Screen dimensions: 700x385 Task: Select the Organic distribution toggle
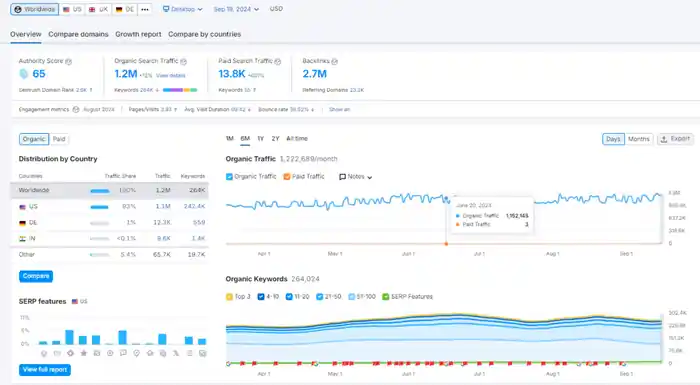pyautogui.click(x=34, y=139)
